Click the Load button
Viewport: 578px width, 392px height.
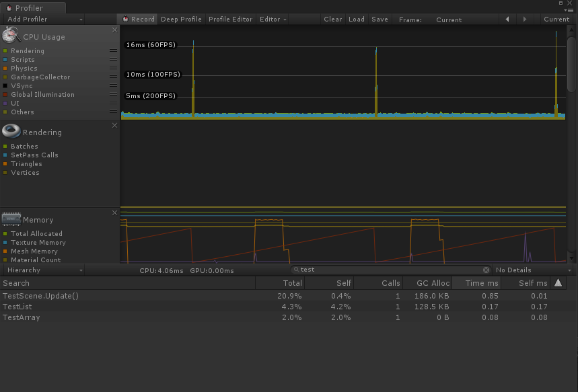click(x=357, y=19)
